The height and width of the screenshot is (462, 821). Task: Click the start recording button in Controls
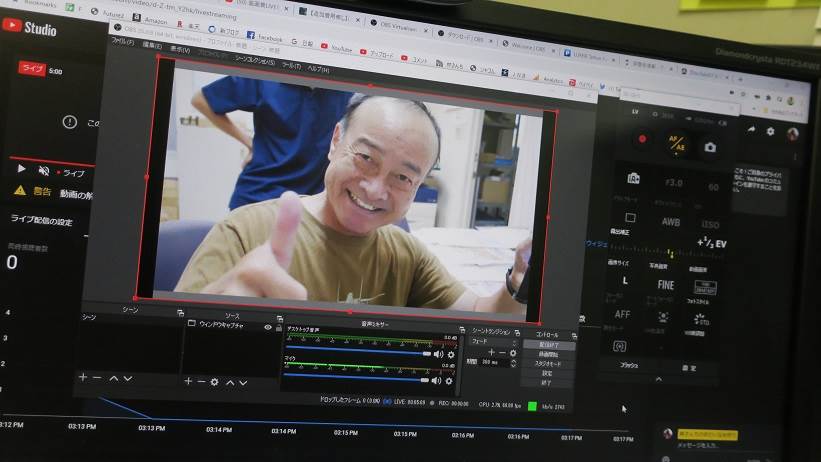click(x=548, y=355)
